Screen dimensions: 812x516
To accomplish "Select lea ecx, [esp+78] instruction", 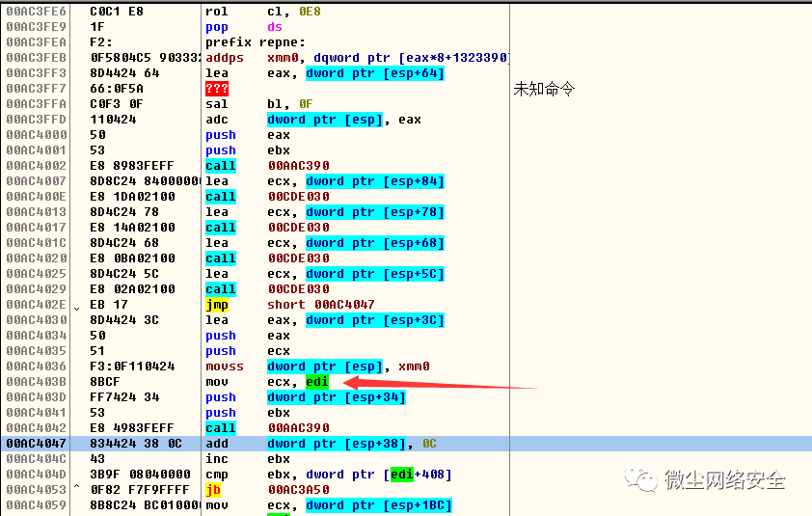I will coord(325,212).
